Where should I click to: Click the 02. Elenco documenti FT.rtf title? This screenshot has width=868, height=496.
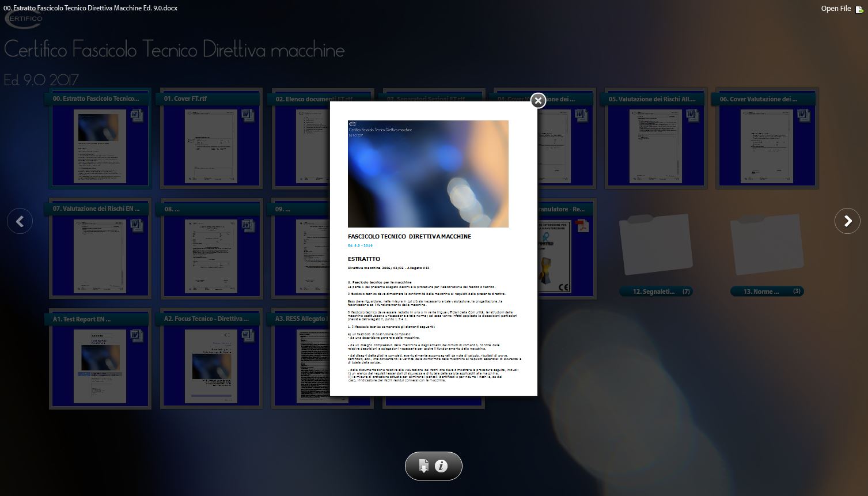click(300, 99)
